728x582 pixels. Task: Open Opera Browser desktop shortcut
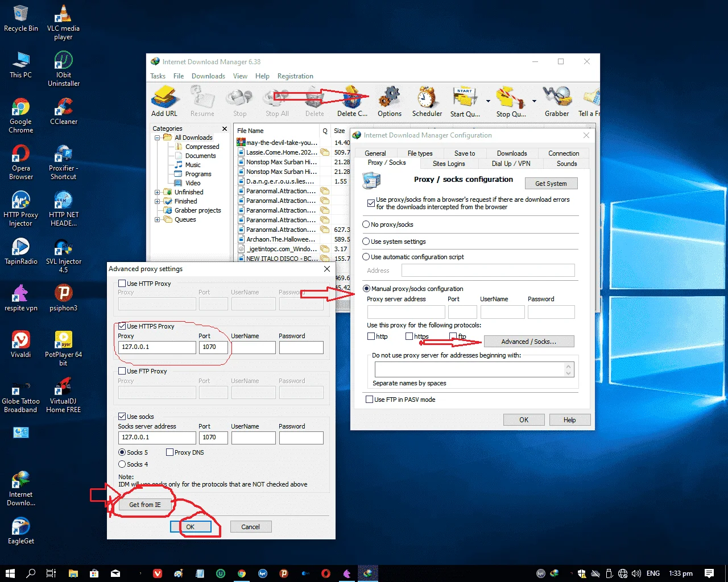click(x=21, y=162)
